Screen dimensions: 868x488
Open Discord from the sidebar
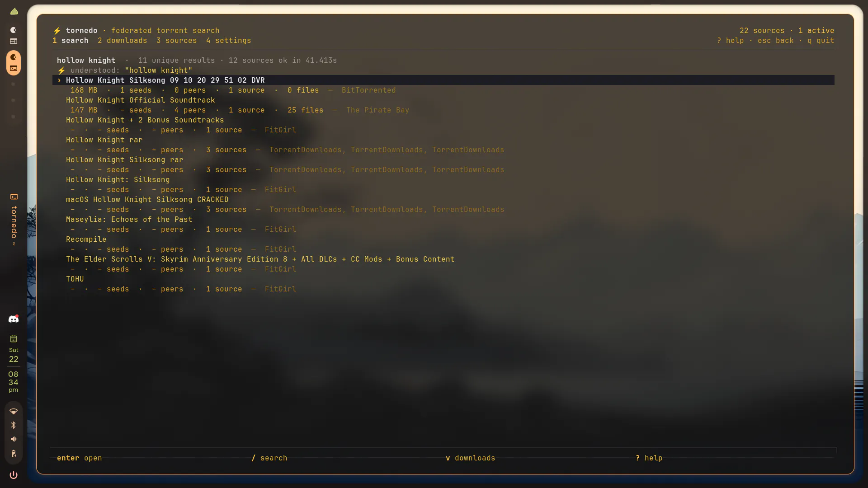click(x=14, y=319)
